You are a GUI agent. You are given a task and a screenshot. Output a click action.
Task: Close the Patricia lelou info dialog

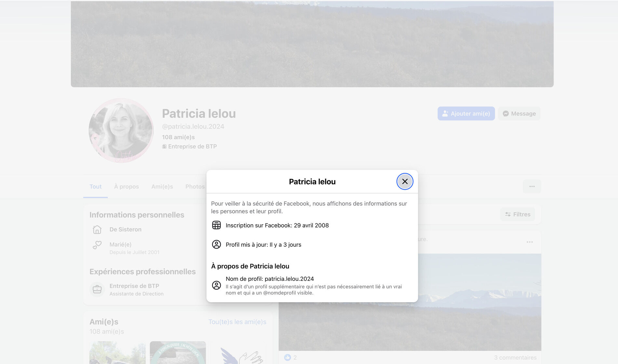[405, 181]
